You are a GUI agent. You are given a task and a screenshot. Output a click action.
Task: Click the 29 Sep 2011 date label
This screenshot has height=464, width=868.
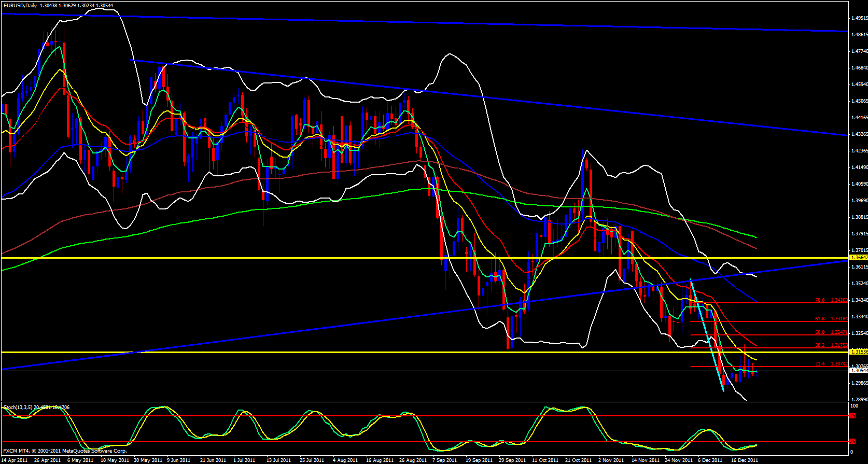pos(512,460)
